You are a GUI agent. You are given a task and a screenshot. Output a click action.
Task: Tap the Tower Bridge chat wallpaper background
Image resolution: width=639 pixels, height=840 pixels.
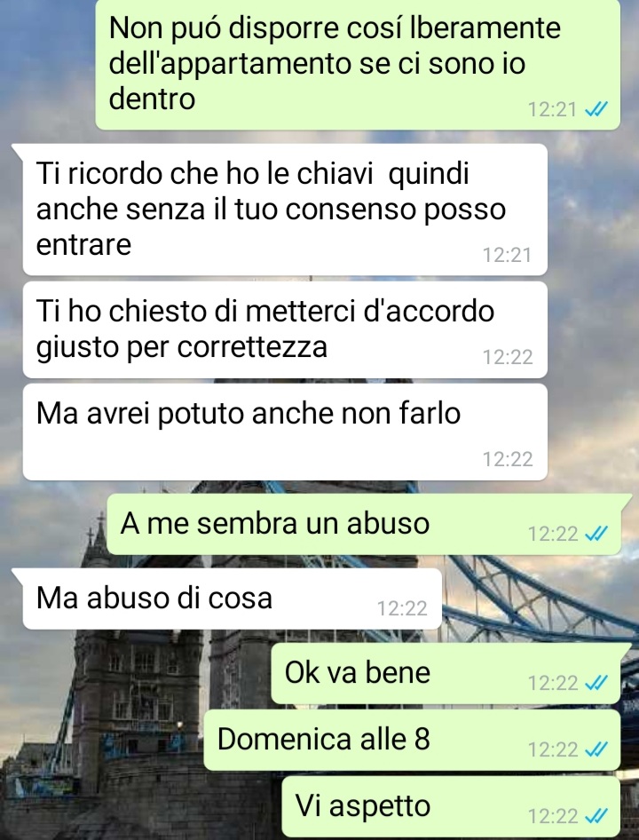tap(536, 600)
